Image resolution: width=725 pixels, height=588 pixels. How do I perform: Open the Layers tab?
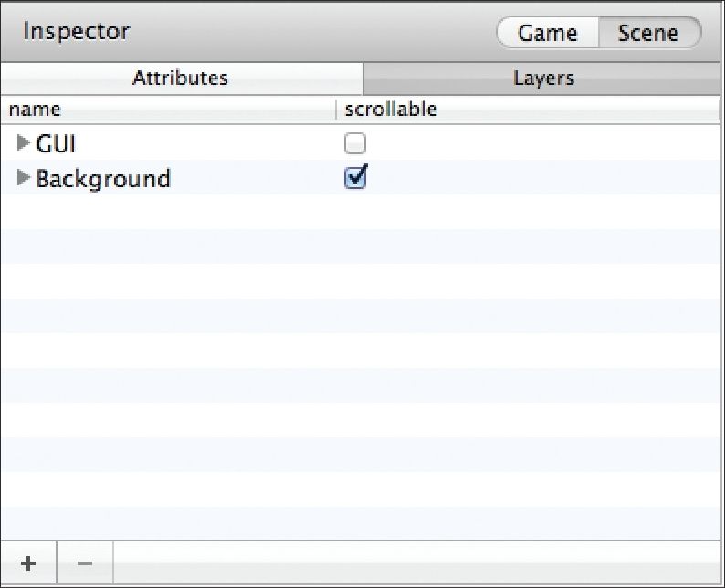[542, 79]
